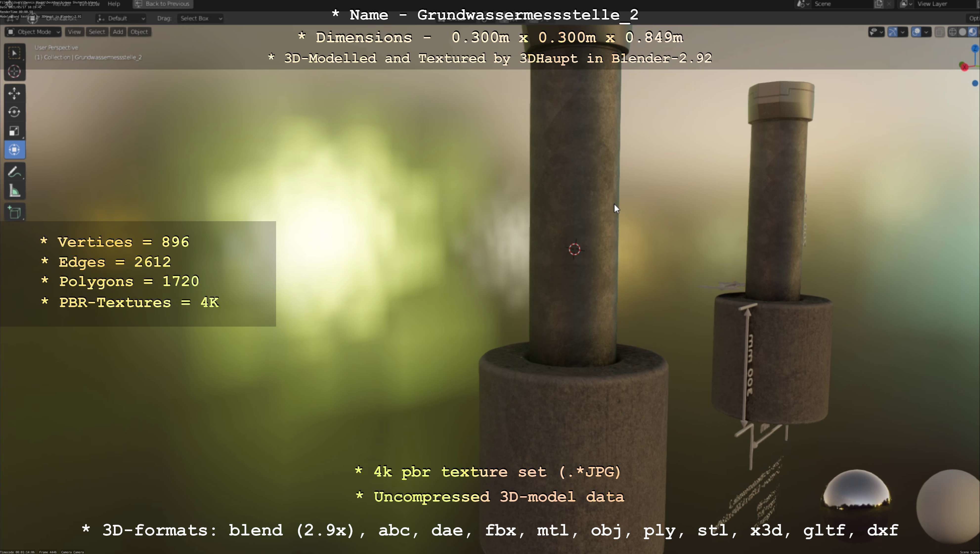
Task: Open the Object Mode dropdown
Action: [33, 32]
